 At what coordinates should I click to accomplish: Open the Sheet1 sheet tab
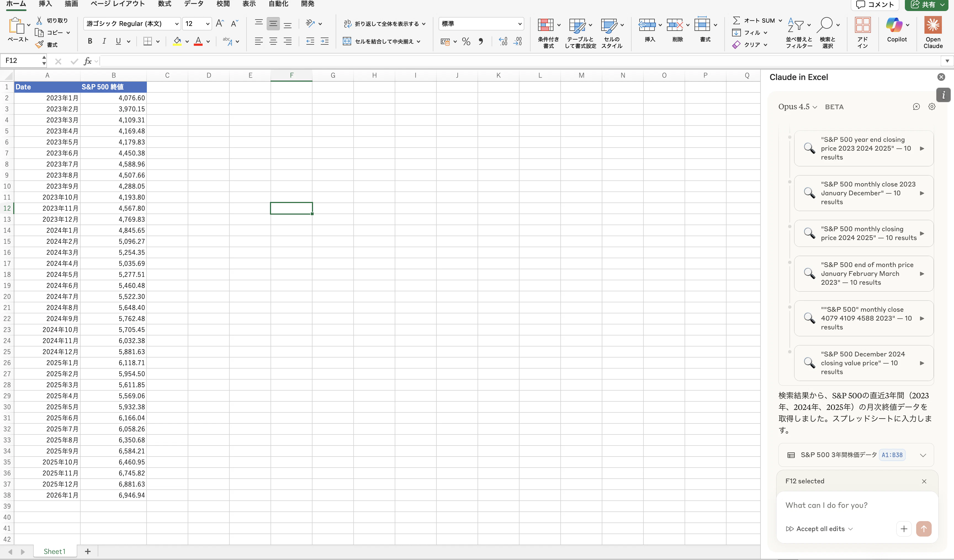[x=54, y=551]
